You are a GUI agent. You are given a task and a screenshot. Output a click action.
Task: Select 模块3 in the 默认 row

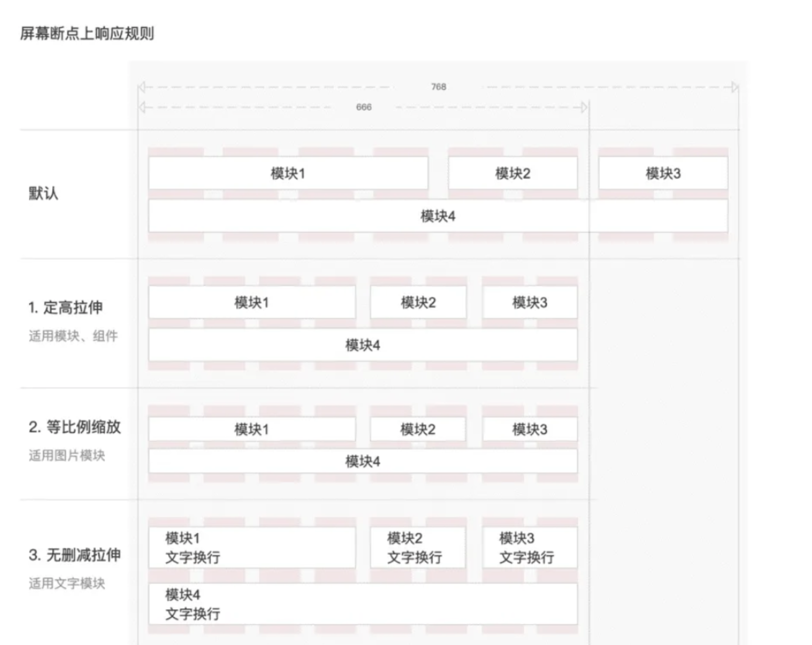(x=663, y=173)
